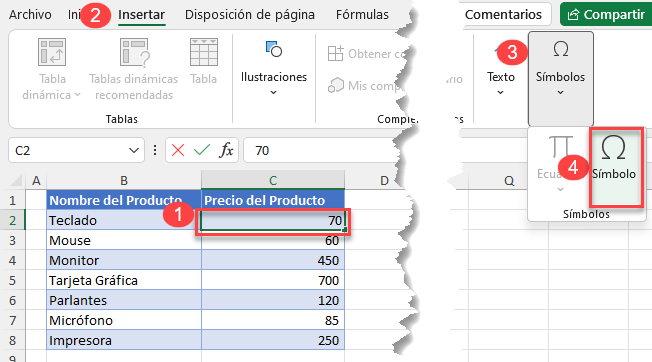Image resolution: width=652 pixels, height=362 pixels.
Task: Switch to the Fórmulas tab
Action: click(x=362, y=15)
